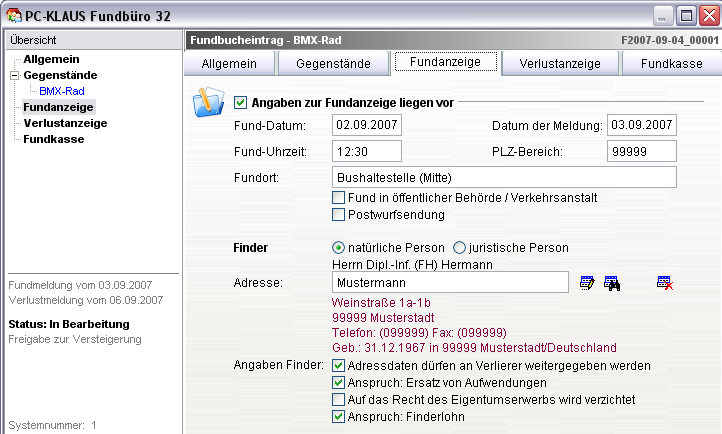Enable 'Fund in öffentlicher Behörde / Verkehrsanstalt'

[339, 198]
